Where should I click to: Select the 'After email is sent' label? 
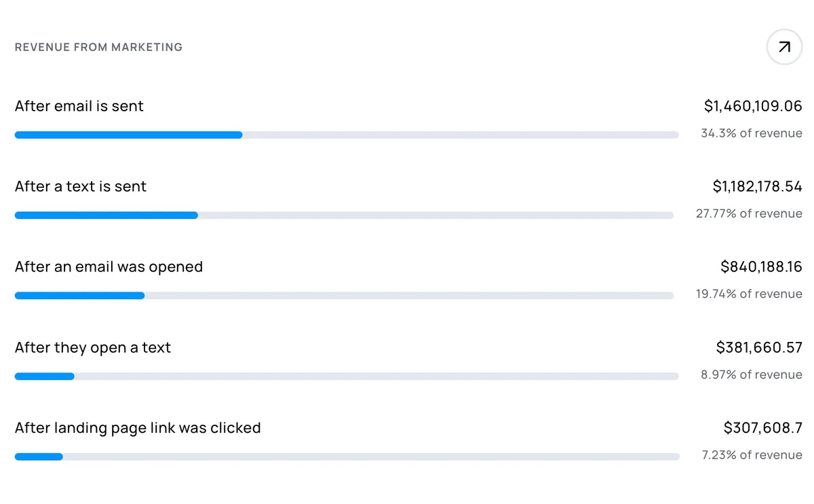click(79, 106)
